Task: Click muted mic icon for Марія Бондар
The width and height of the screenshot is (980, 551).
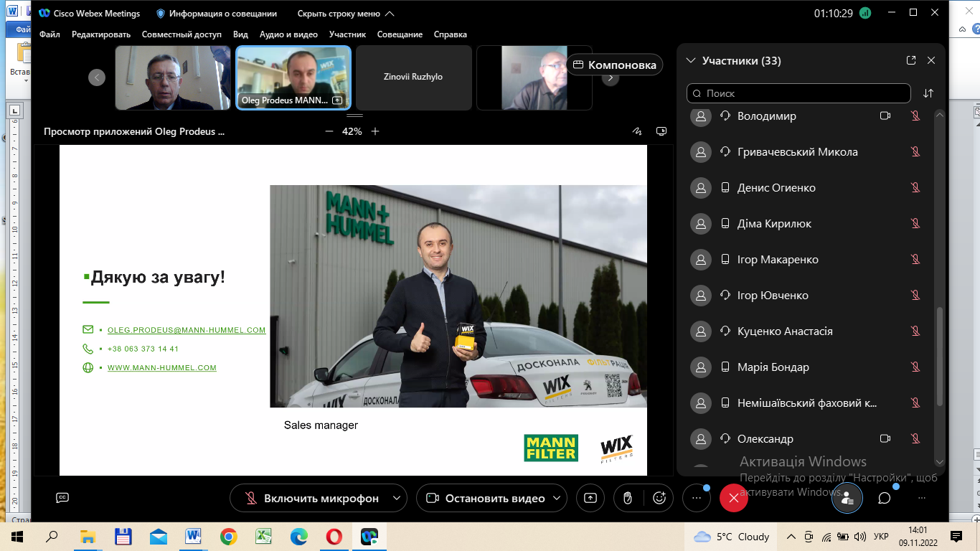Action: [x=915, y=367]
